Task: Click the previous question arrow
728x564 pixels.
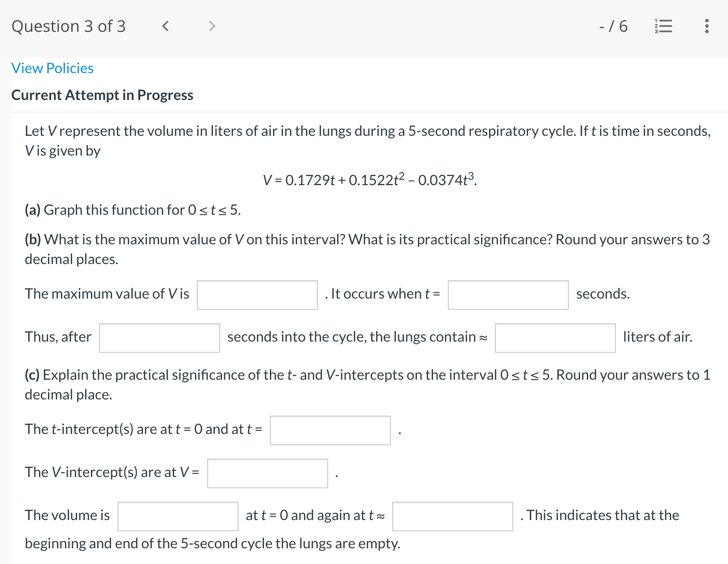Action: (x=165, y=26)
